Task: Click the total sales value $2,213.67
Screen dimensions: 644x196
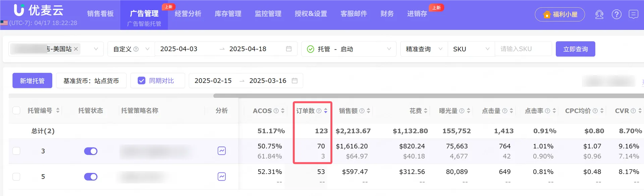Action: pos(353,131)
